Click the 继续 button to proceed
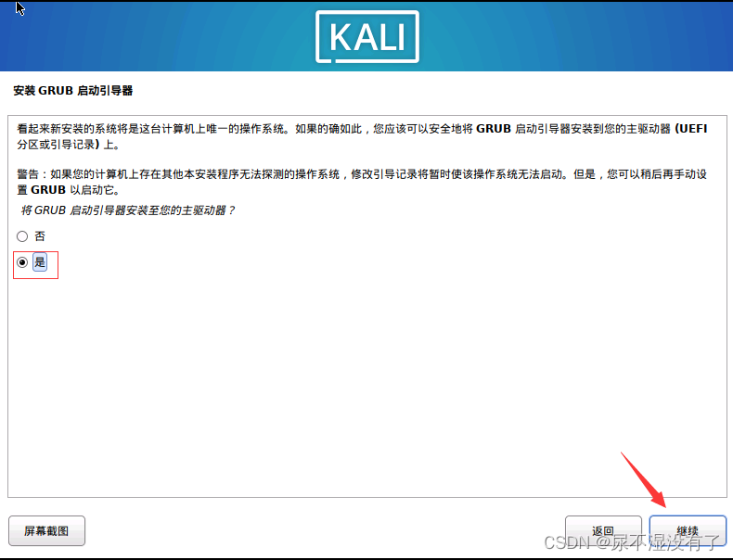733x560 pixels. 688,530
